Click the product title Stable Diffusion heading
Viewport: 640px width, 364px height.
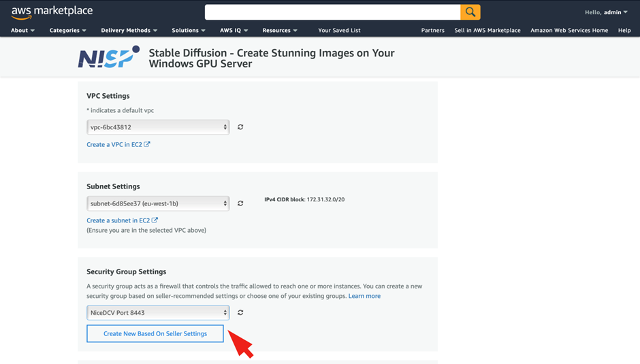click(272, 59)
